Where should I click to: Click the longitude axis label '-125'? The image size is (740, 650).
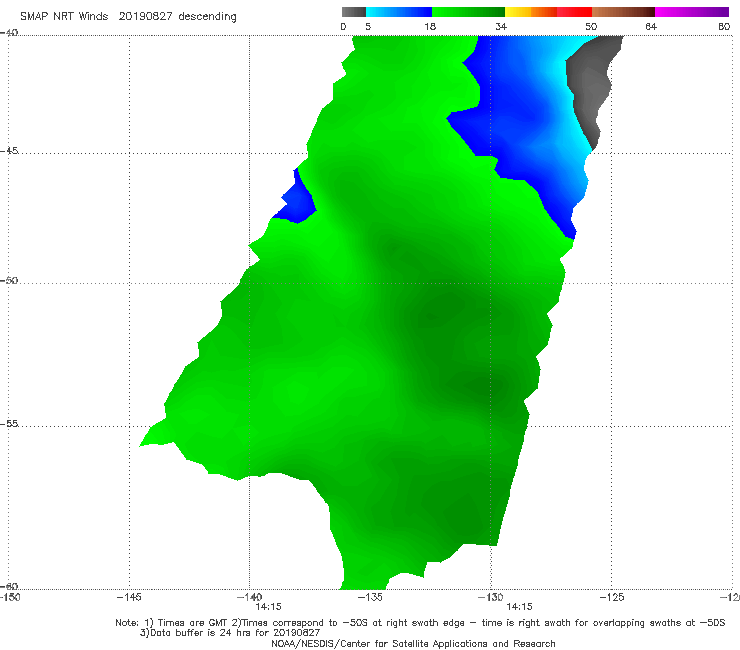pos(611,598)
